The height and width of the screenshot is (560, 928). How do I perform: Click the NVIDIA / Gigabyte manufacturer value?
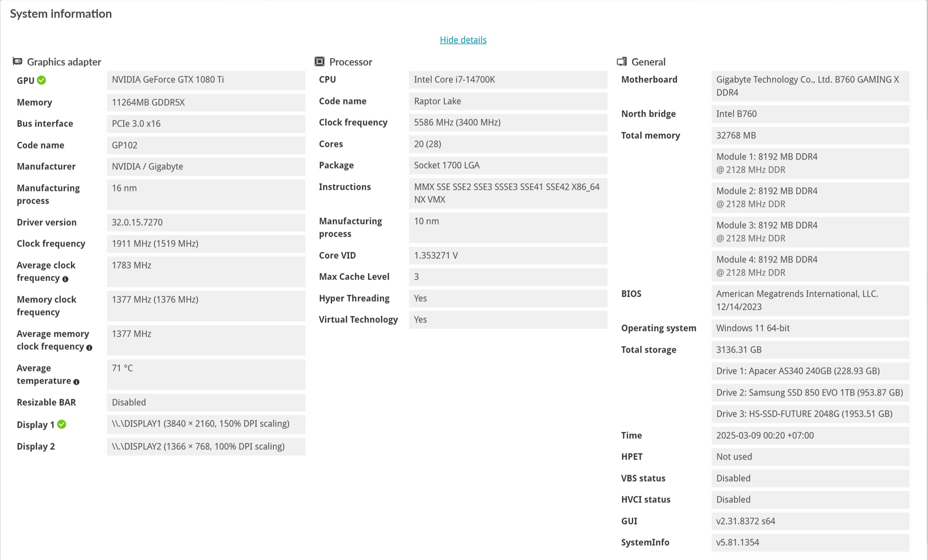coord(206,167)
